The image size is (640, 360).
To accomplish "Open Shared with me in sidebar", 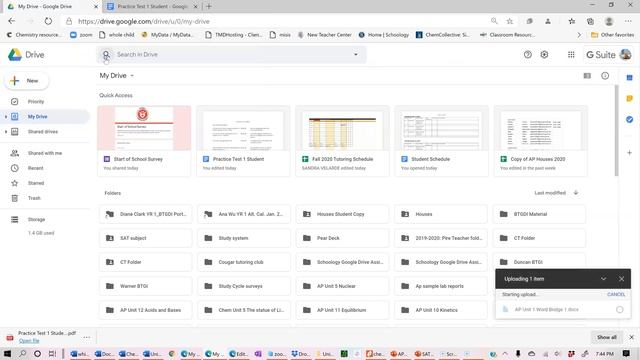I will click(x=45, y=153).
